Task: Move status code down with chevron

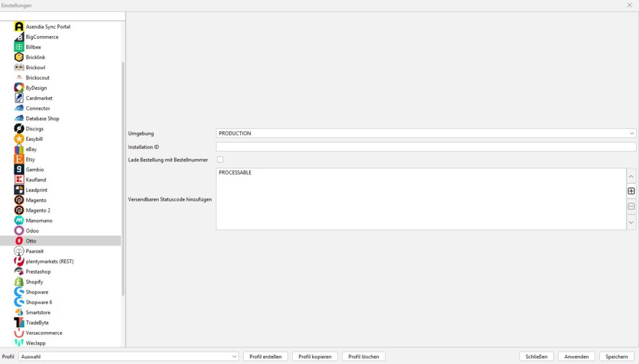Action: click(631, 223)
